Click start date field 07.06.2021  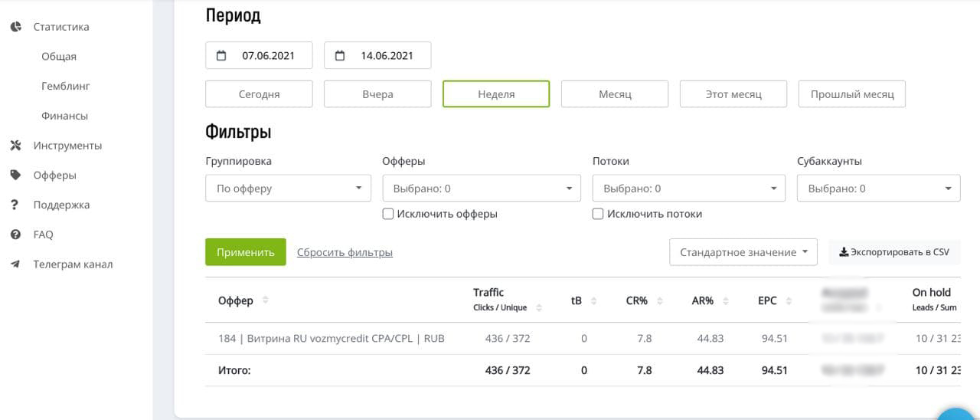click(x=260, y=55)
